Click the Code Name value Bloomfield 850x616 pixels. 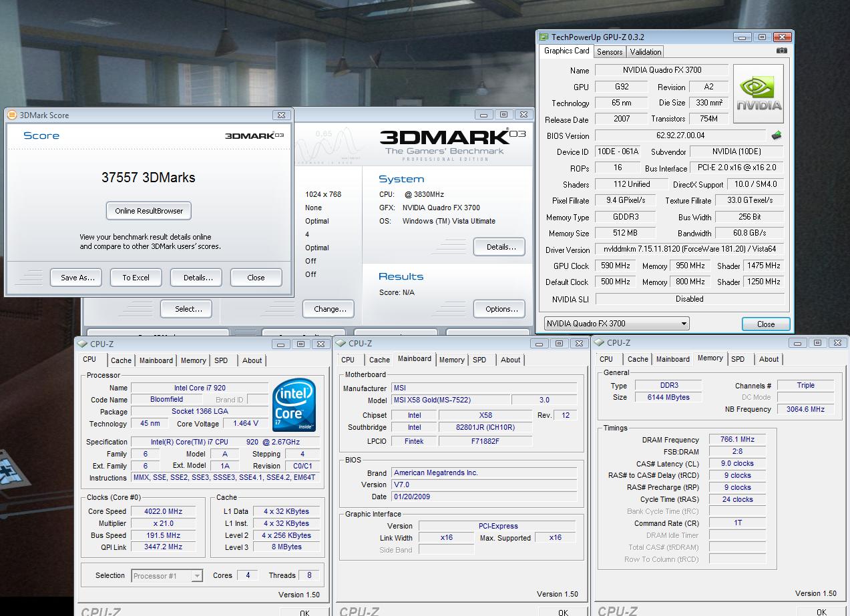tap(166, 399)
